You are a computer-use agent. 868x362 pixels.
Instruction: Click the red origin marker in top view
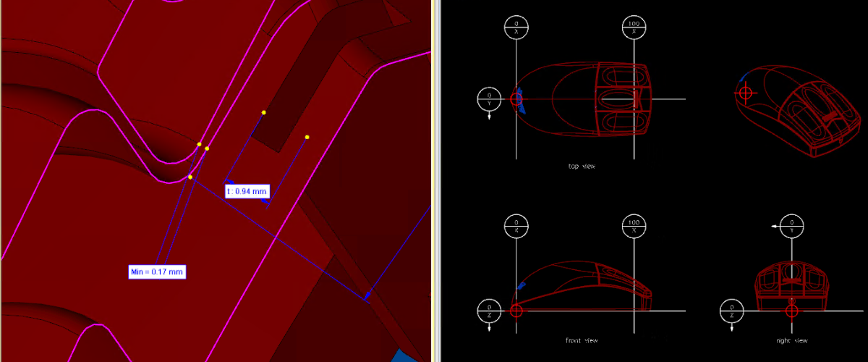click(x=516, y=98)
